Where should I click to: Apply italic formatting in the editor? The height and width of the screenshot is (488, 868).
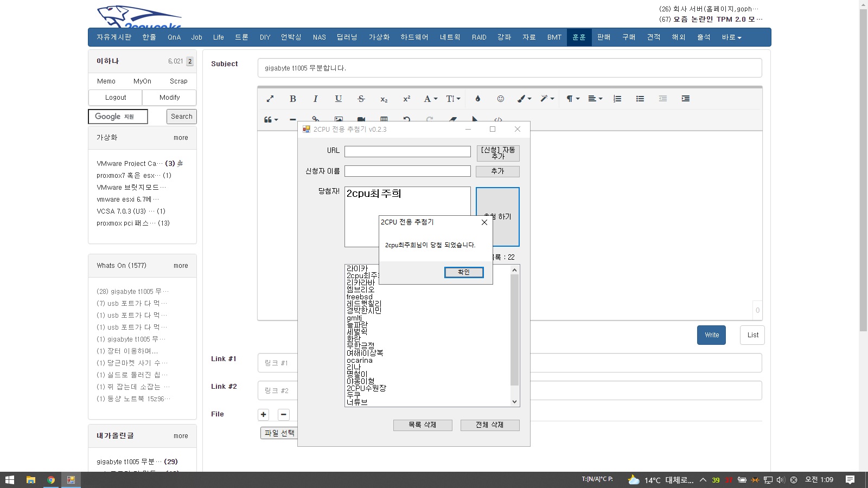(x=316, y=99)
